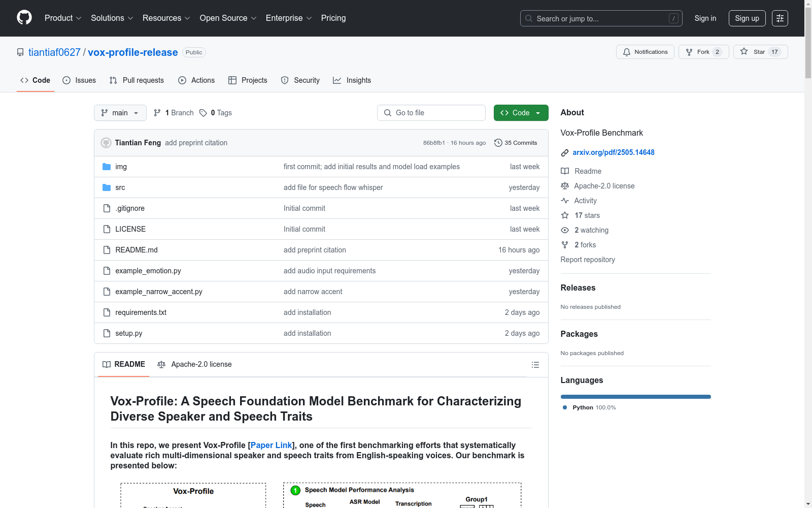
Task: Click the LICENSE file icon
Action: click(x=107, y=229)
